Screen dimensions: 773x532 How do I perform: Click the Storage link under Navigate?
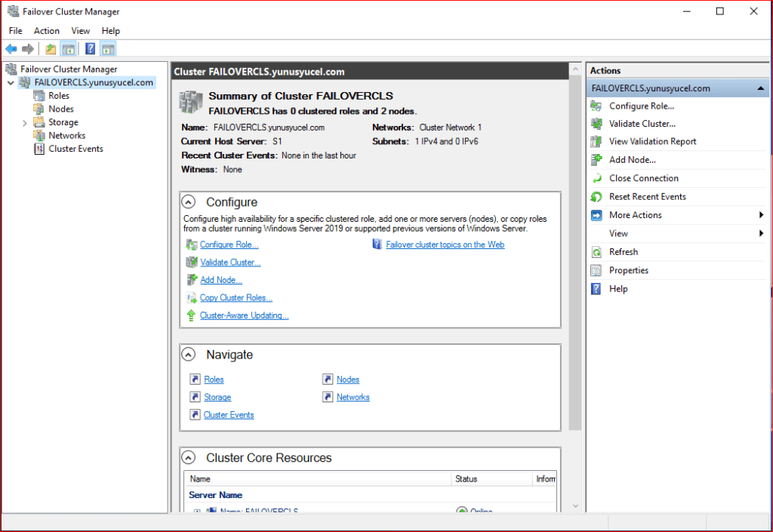pos(217,398)
